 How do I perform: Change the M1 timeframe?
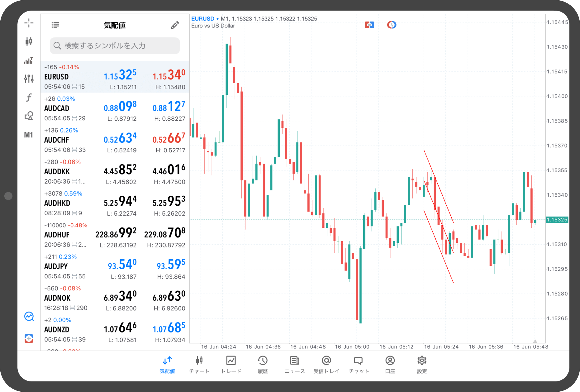[x=29, y=135]
